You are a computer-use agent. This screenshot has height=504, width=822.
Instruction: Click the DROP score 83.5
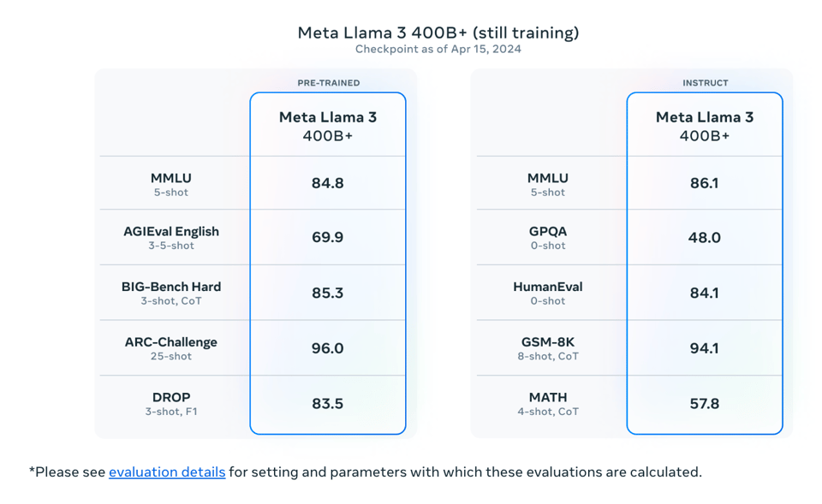pos(328,403)
